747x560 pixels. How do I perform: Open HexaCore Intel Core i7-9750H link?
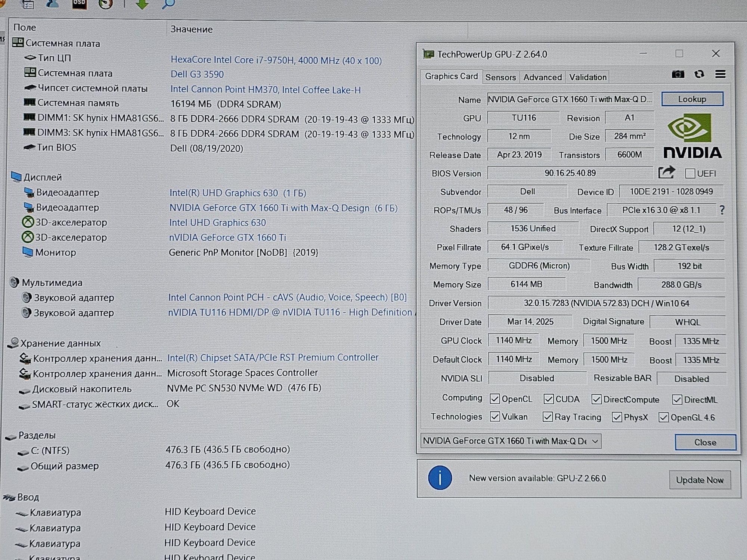(276, 60)
